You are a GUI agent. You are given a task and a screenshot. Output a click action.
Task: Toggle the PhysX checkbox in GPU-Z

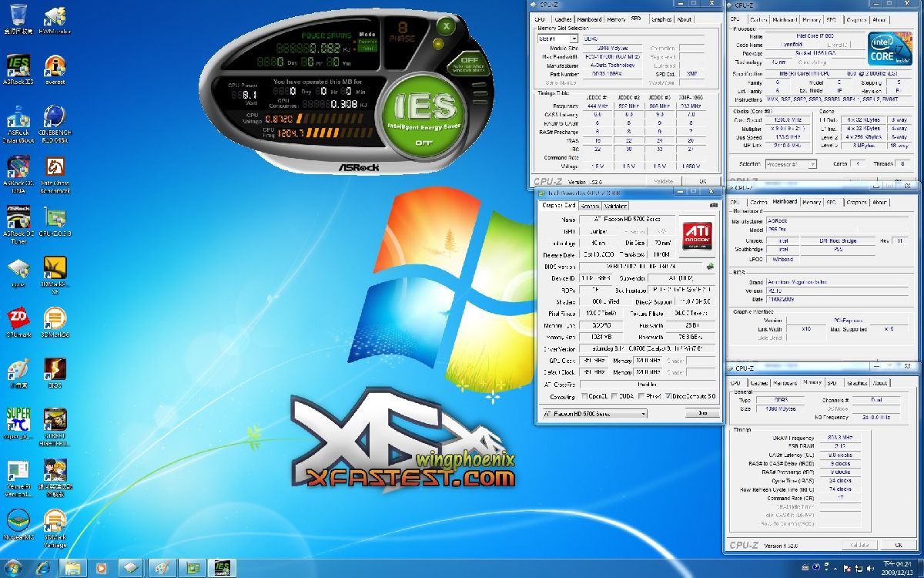click(x=642, y=396)
